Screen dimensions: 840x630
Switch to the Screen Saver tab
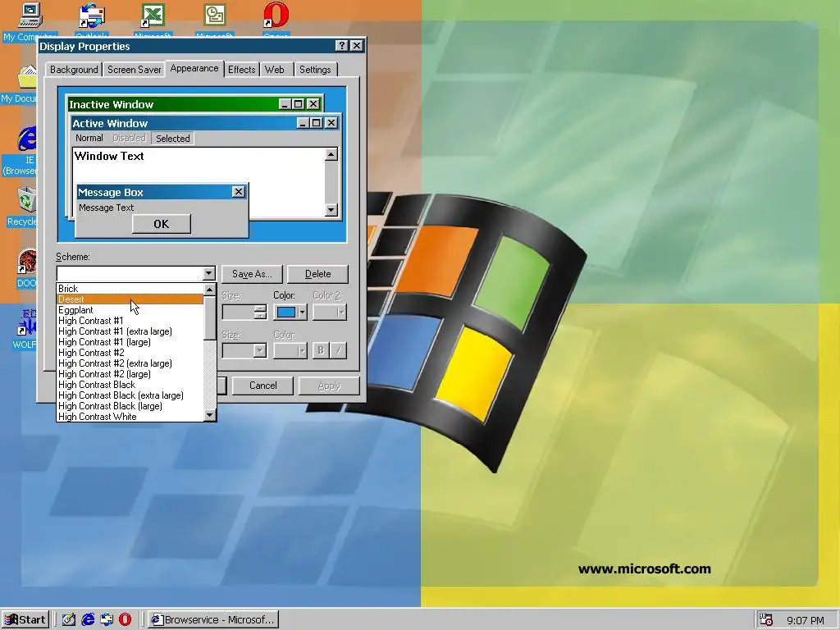(x=134, y=70)
